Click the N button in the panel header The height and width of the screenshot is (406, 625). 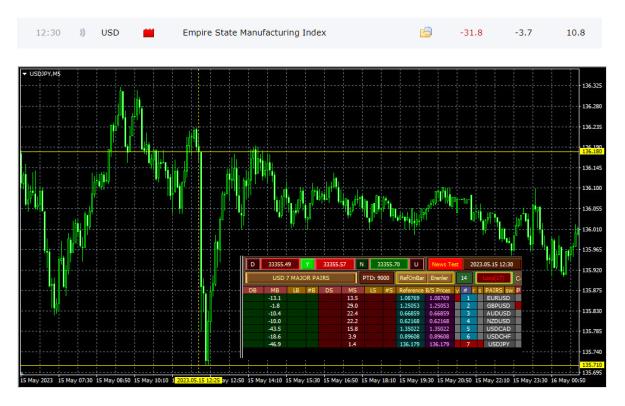362,264
